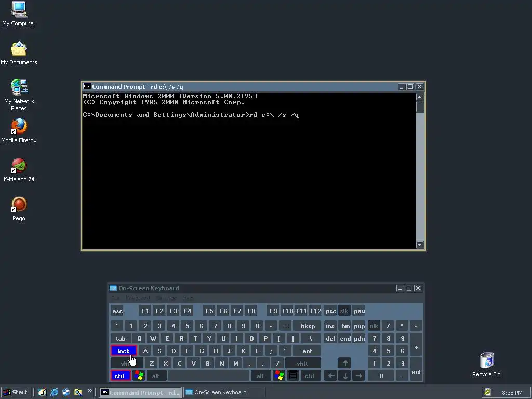Open Outlook Express from quick launch
532x399 pixels.
click(66, 392)
